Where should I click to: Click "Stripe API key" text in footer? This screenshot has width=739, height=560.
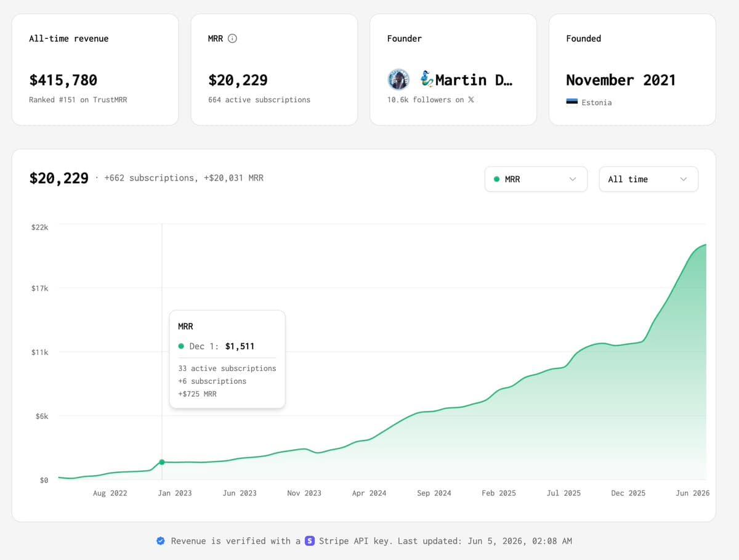pyautogui.click(x=355, y=541)
